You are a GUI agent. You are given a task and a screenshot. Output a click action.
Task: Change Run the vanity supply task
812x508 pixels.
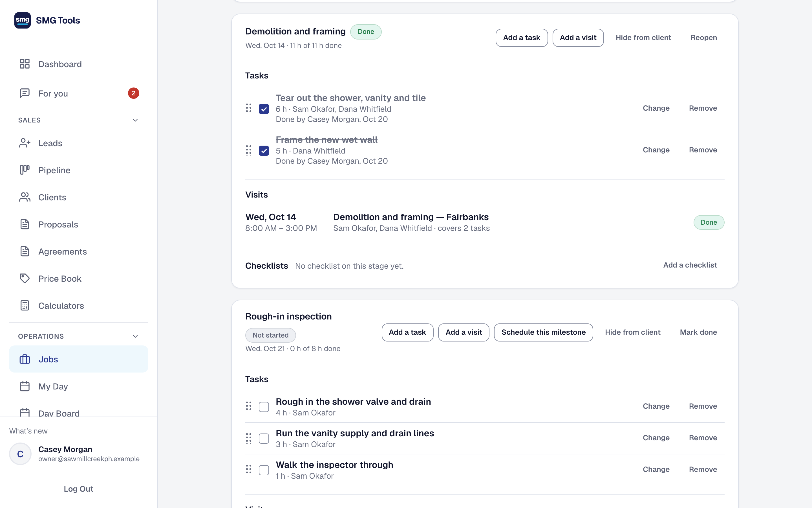tap(656, 438)
